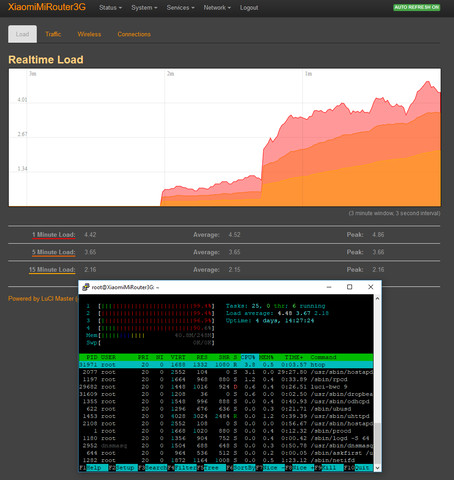The width and height of the screenshot is (454, 480).
Task: Click F4 Filter in htop footer
Action: point(182,468)
